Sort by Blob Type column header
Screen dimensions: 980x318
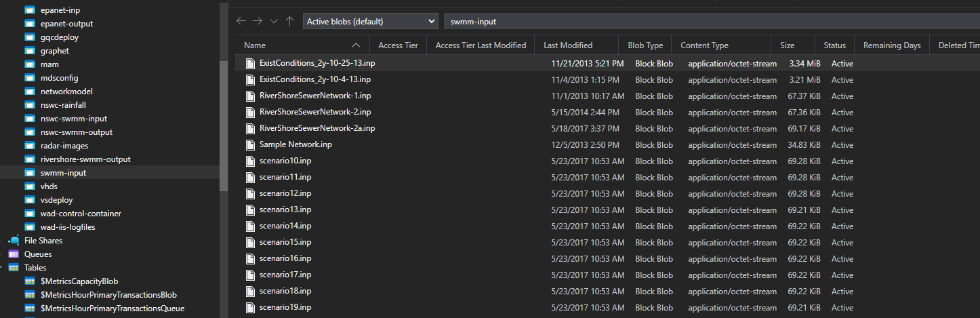645,45
